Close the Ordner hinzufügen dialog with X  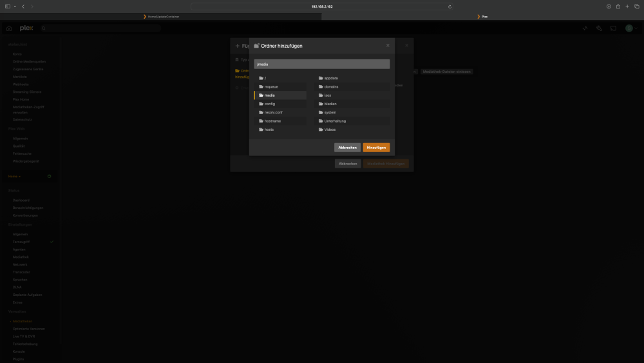click(388, 46)
